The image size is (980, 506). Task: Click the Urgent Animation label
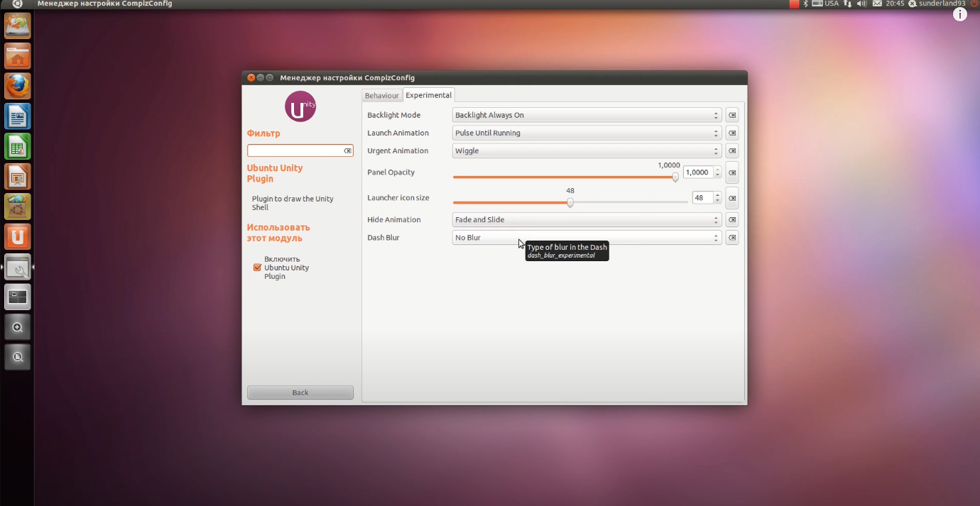[x=398, y=150]
